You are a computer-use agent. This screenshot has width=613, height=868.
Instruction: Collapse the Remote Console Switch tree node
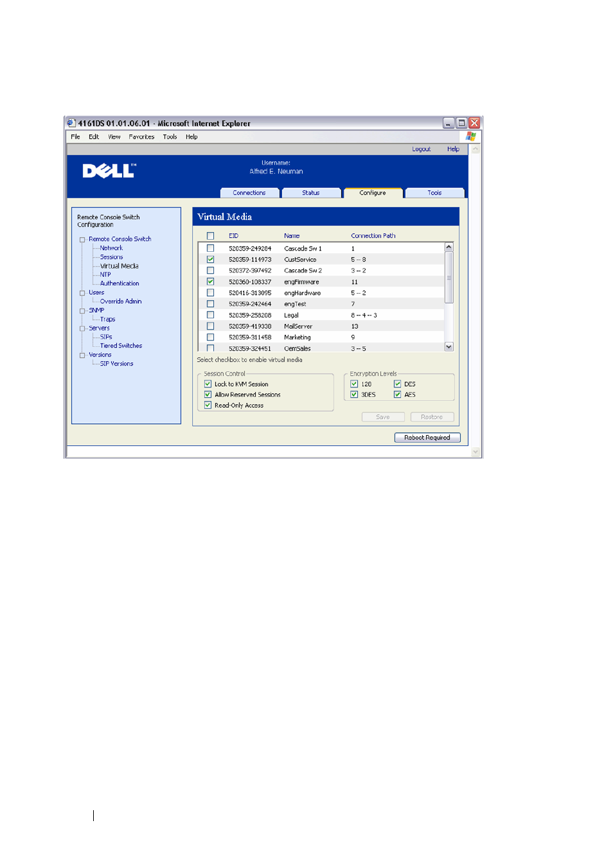pos(82,240)
